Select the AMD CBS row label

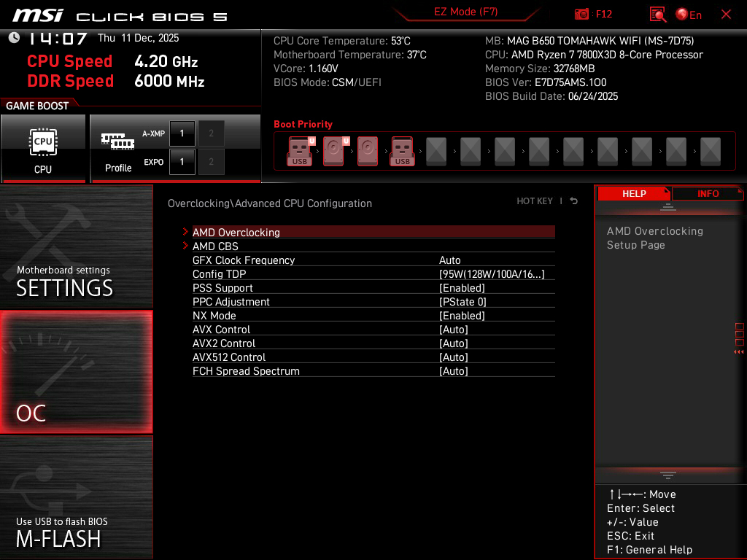point(215,246)
